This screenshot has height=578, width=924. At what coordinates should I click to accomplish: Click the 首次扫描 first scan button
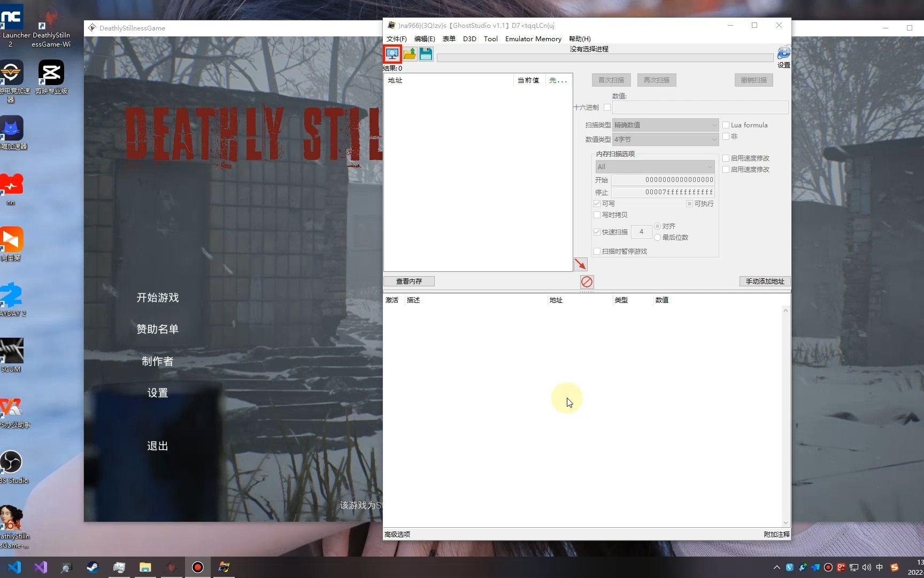point(611,80)
